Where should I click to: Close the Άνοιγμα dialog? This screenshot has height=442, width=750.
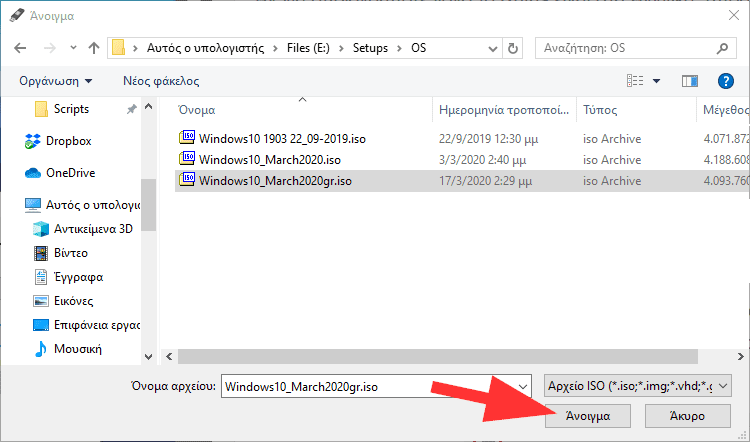pos(734,15)
